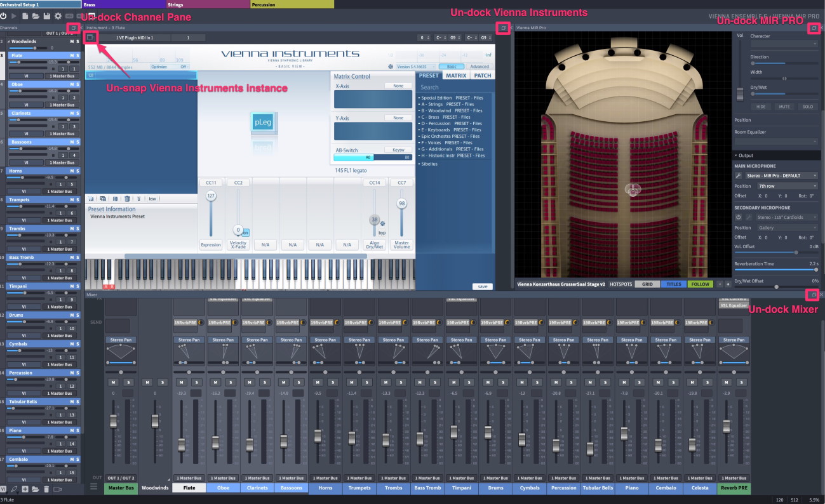Click the MUTE button in MIR Pro

tap(784, 107)
